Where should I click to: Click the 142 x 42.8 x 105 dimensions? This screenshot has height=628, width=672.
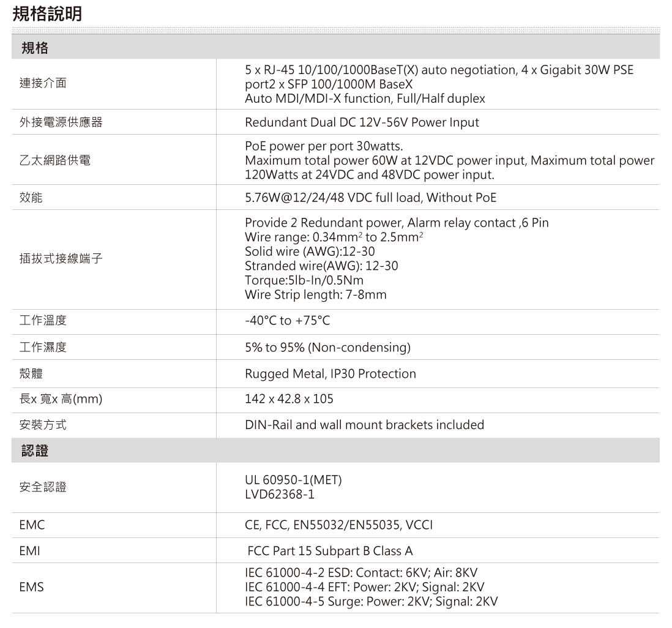(289, 399)
